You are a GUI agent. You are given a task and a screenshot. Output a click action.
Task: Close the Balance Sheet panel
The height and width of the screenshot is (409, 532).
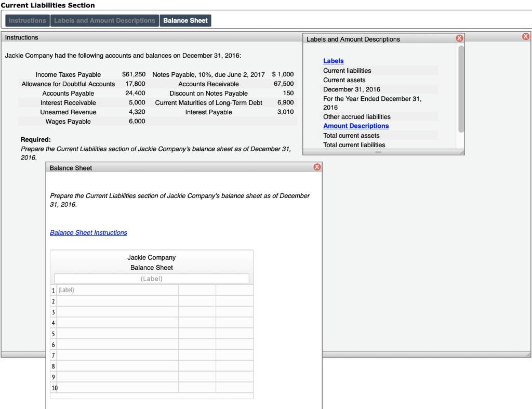[x=317, y=167]
